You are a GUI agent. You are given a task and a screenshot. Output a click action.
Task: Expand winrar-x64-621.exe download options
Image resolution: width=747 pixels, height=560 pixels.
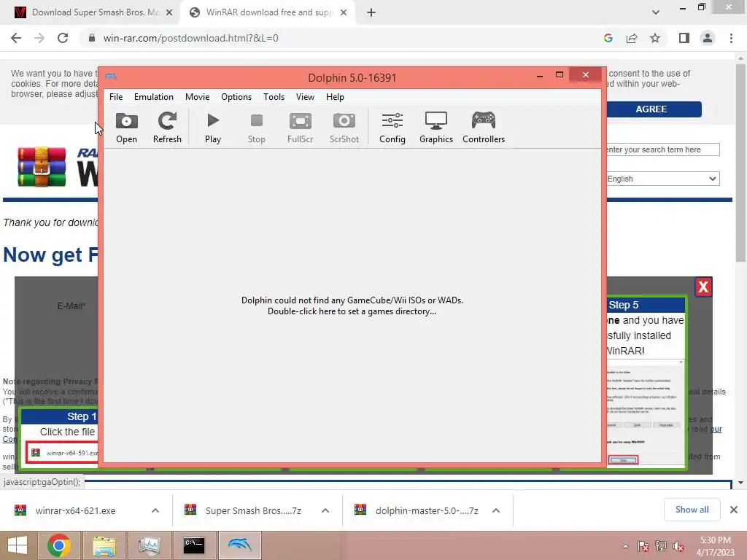click(x=155, y=510)
